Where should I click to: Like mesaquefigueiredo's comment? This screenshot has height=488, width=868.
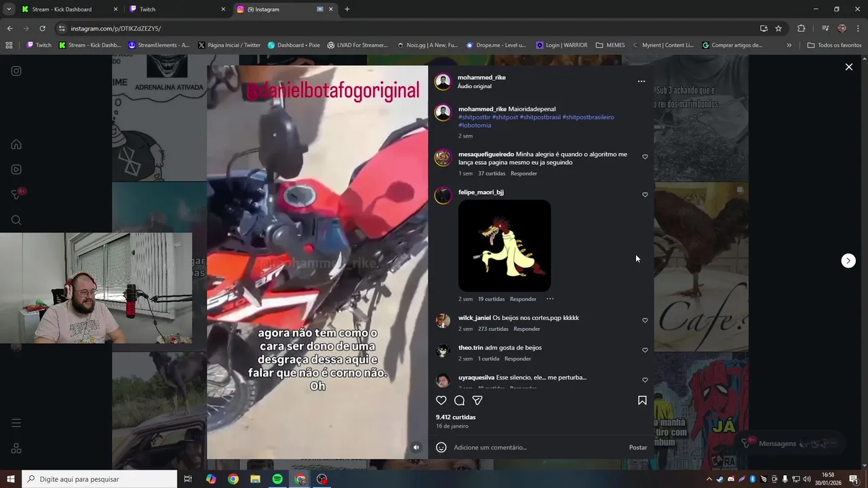(x=645, y=157)
